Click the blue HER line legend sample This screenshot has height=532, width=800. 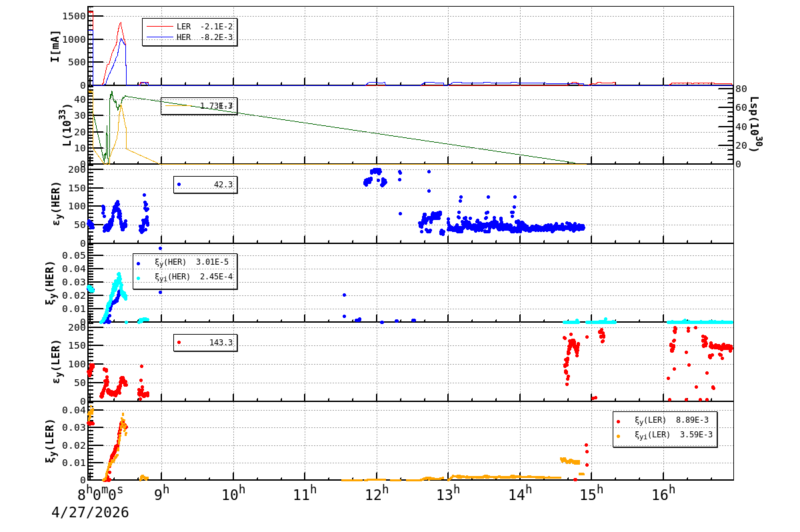pyautogui.click(x=159, y=37)
